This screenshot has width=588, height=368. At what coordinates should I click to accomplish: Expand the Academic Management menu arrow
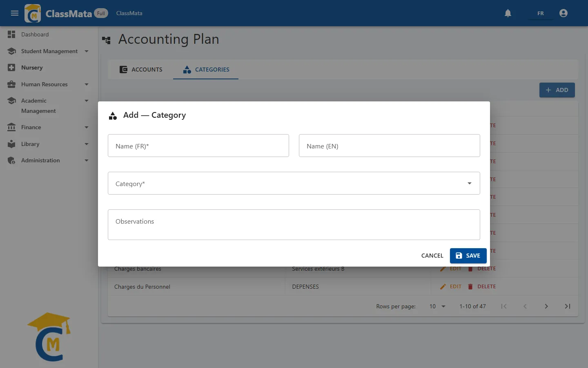87,101
